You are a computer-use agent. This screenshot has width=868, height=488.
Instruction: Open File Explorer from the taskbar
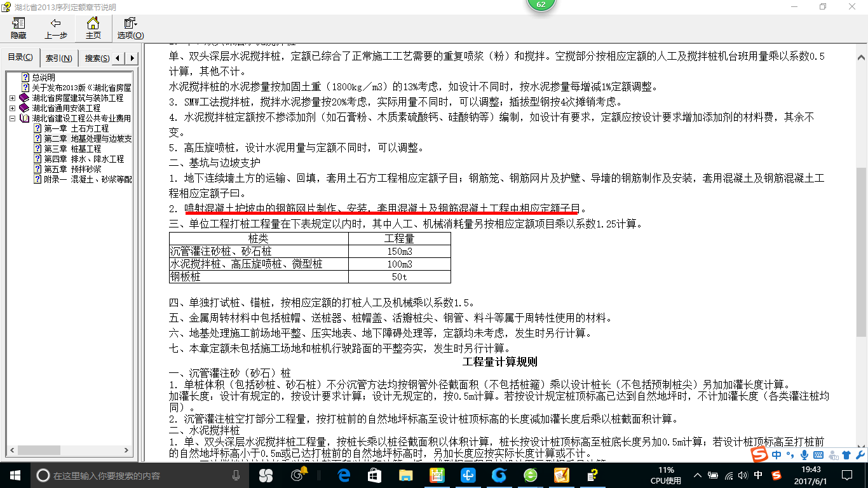point(405,475)
